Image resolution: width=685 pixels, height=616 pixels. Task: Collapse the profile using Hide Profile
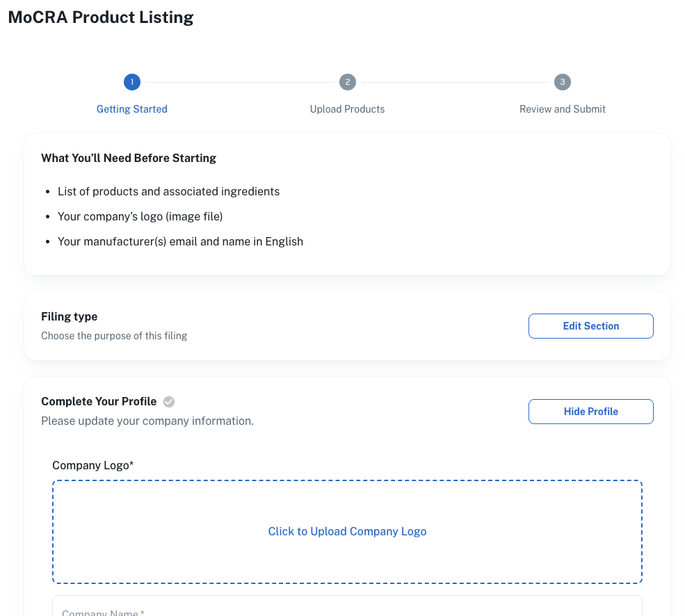click(590, 412)
